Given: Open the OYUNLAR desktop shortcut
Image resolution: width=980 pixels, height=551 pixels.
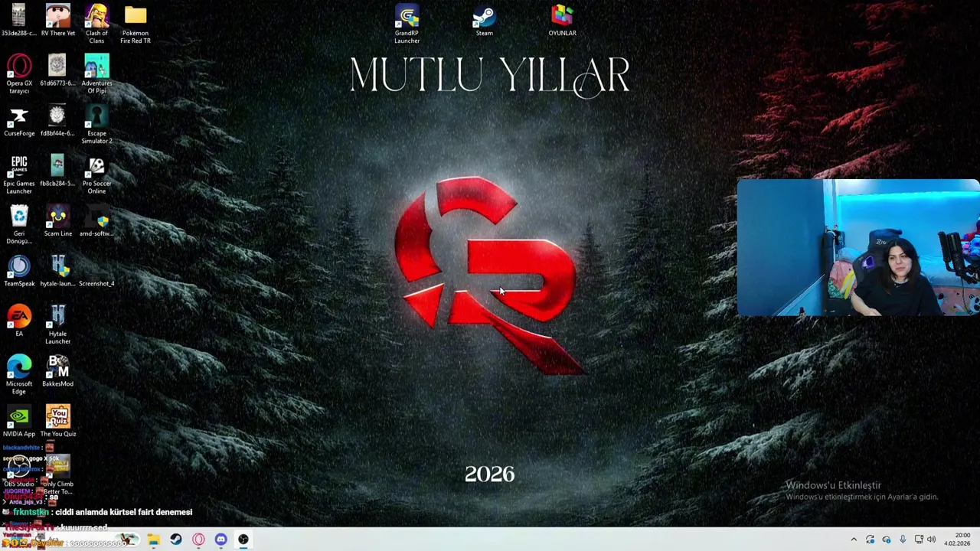Looking at the screenshot, I should click(562, 20).
